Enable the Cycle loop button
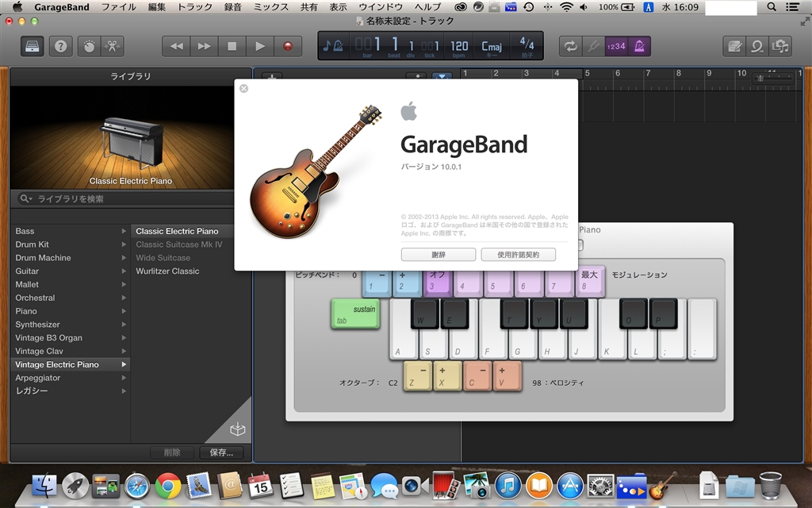 570,46
